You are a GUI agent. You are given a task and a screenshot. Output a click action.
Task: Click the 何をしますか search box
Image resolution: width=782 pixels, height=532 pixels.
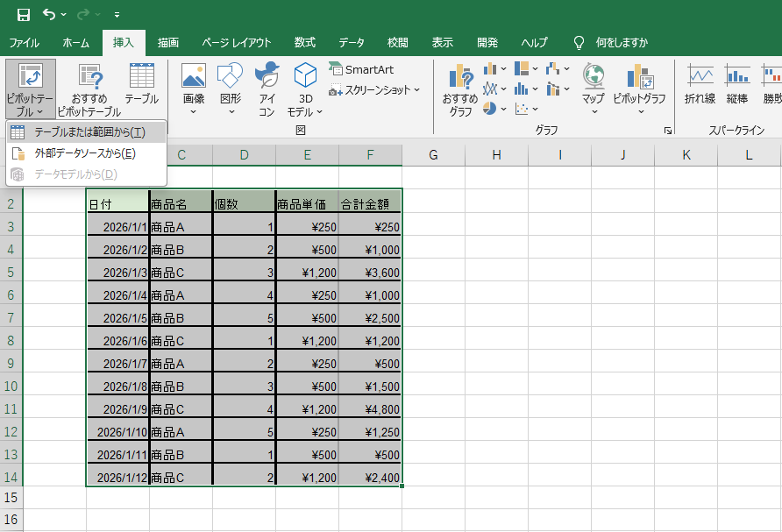622,42
